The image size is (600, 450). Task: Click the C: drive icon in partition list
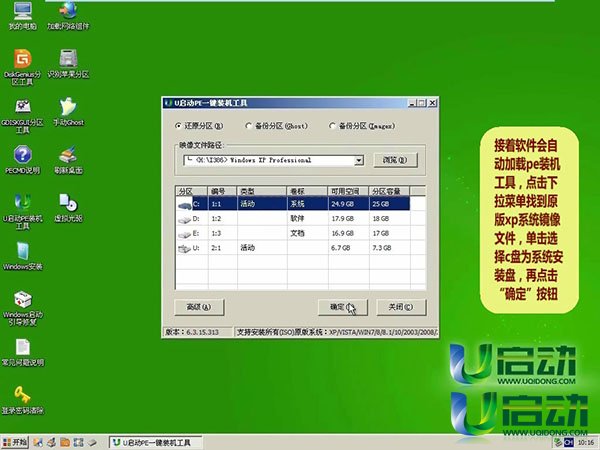[x=184, y=205]
